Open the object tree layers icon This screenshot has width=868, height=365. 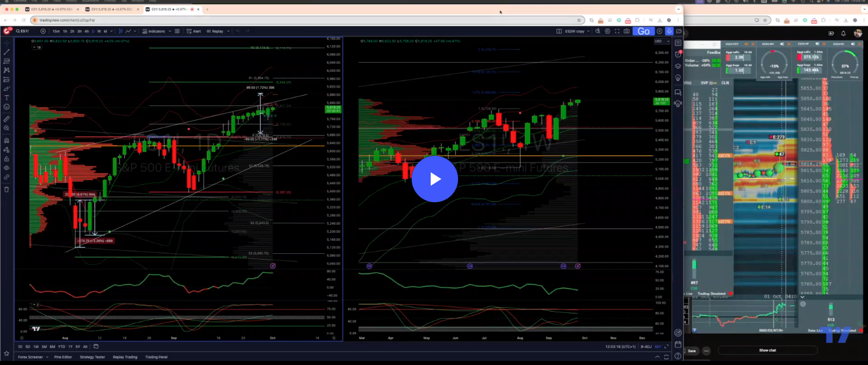[678, 66]
